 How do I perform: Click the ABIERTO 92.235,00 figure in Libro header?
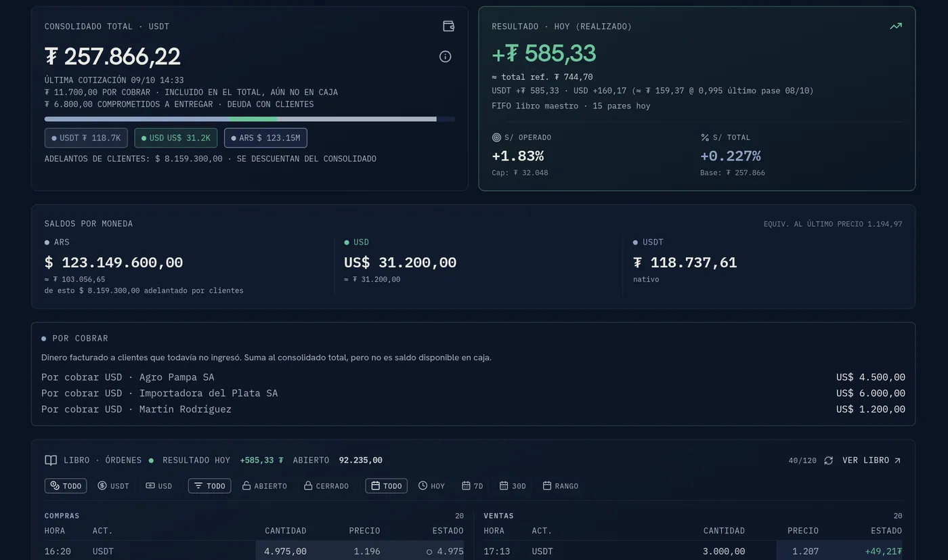click(337, 460)
